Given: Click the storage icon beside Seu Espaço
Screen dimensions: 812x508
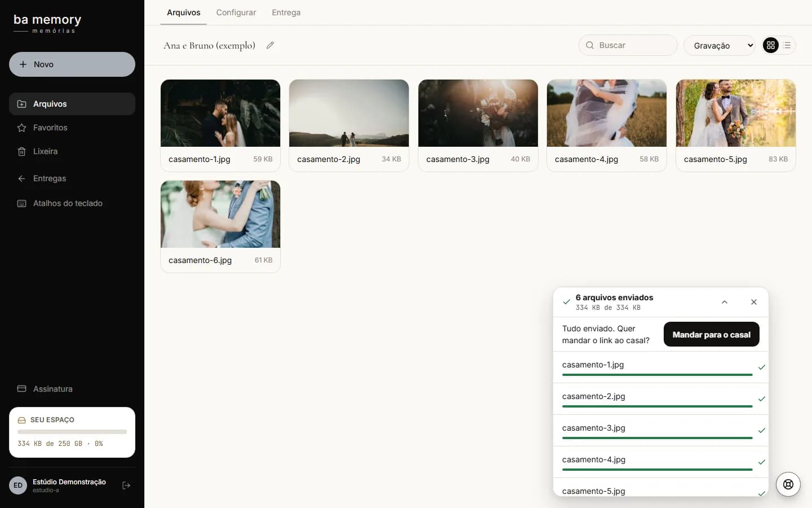Looking at the screenshot, I should click(22, 420).
